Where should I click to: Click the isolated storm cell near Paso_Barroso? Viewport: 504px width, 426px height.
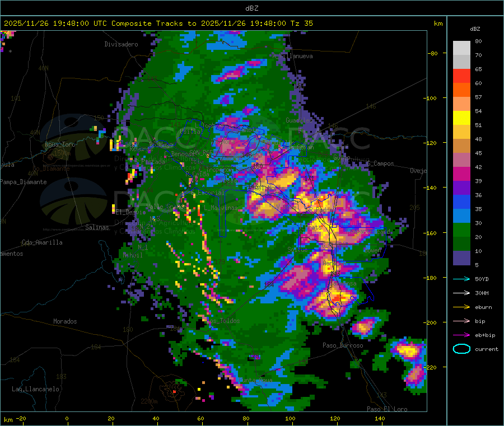click(x=364, y=326)
